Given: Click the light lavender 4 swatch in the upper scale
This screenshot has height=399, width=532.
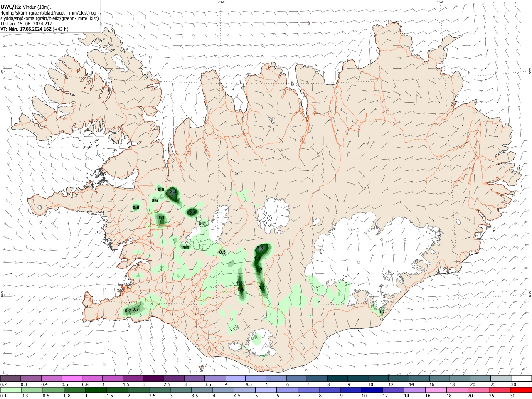Looking at the screenshot, I should click(235, 378).
